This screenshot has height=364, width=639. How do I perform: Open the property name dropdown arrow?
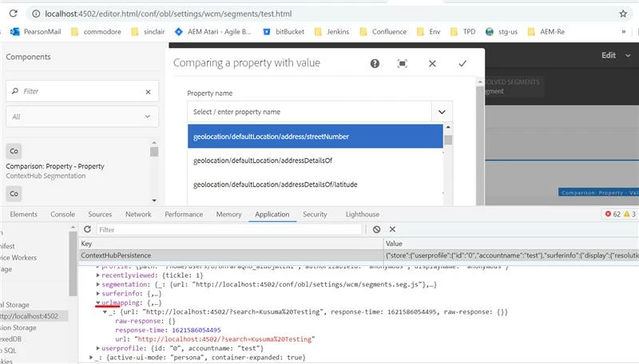(442, 112)
